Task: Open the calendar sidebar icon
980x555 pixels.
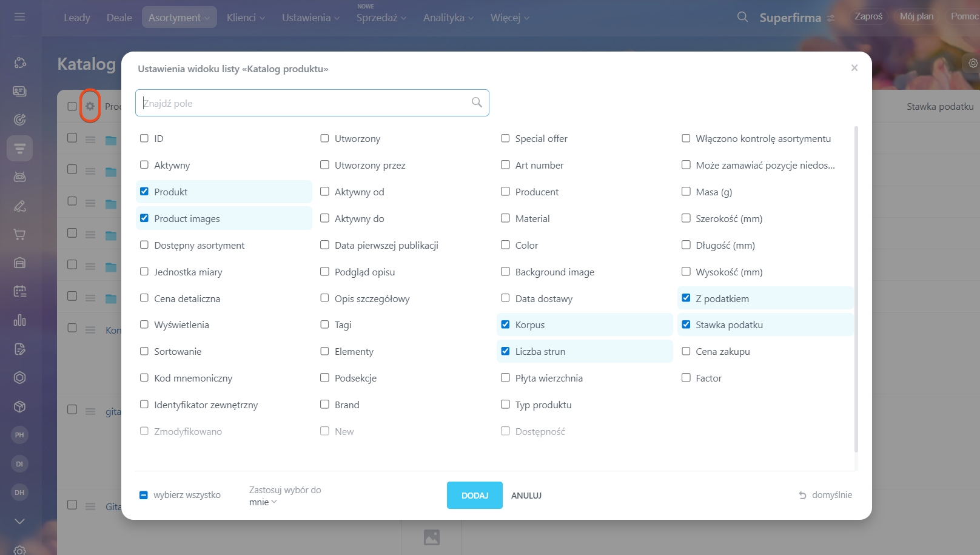Action: coord(19,291)
